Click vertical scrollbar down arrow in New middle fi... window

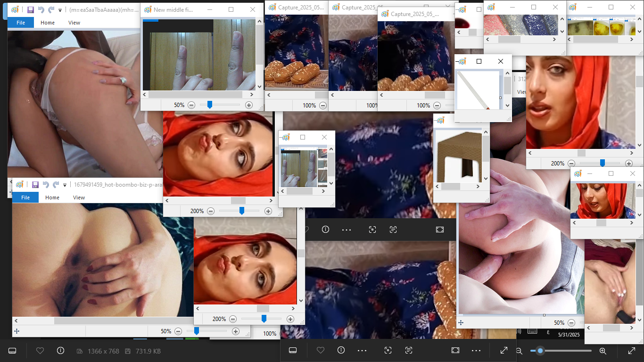coord(259,87)
